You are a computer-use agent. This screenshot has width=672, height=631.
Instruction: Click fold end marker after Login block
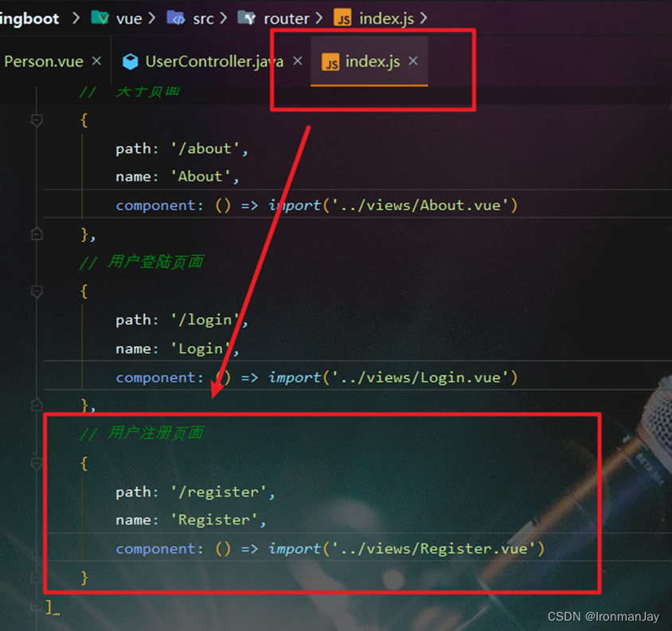(37, 404)
